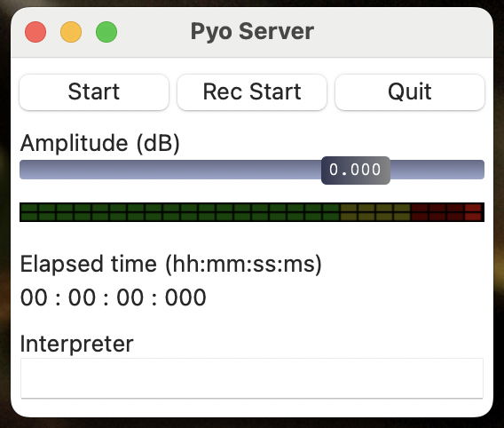
Task: Click the right end of amplitude slider
Action: [479, 170]
